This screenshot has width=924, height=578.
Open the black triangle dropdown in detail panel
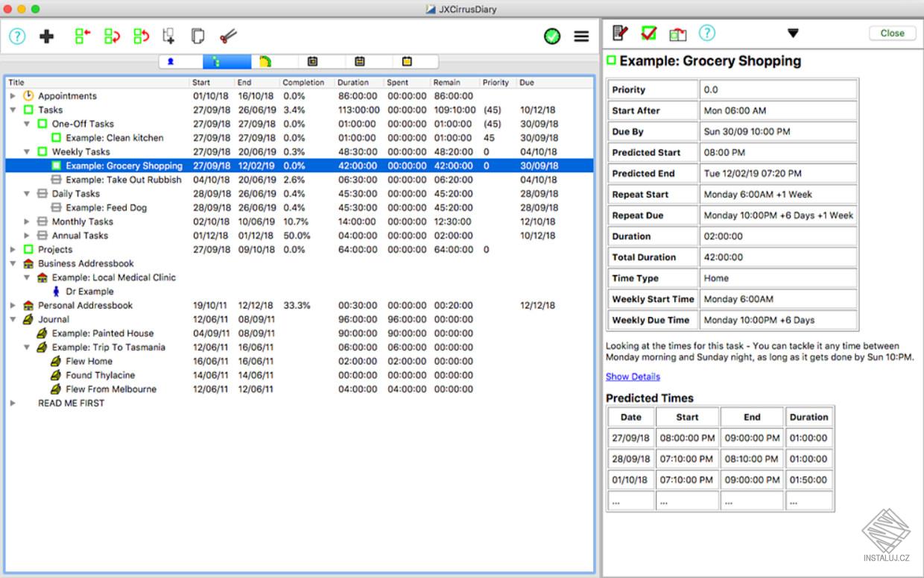[793, 33]
